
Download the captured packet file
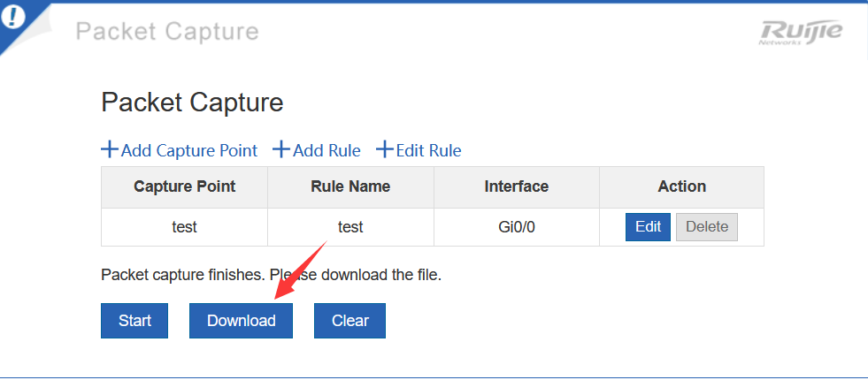pos(242,321)
